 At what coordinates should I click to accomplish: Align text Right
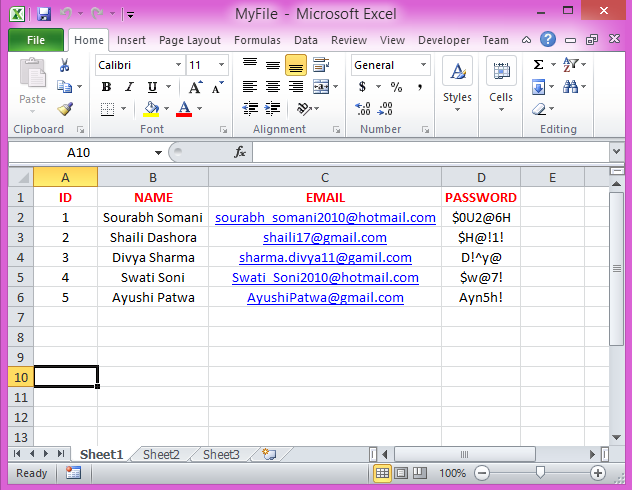pyautogui.click(x=296, y=87)
